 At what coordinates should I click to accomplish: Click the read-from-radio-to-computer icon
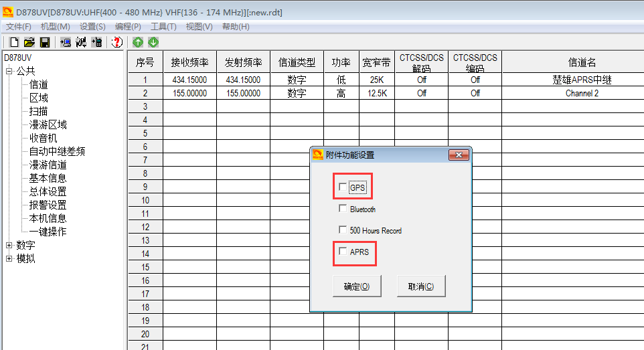tap(66, 43)
